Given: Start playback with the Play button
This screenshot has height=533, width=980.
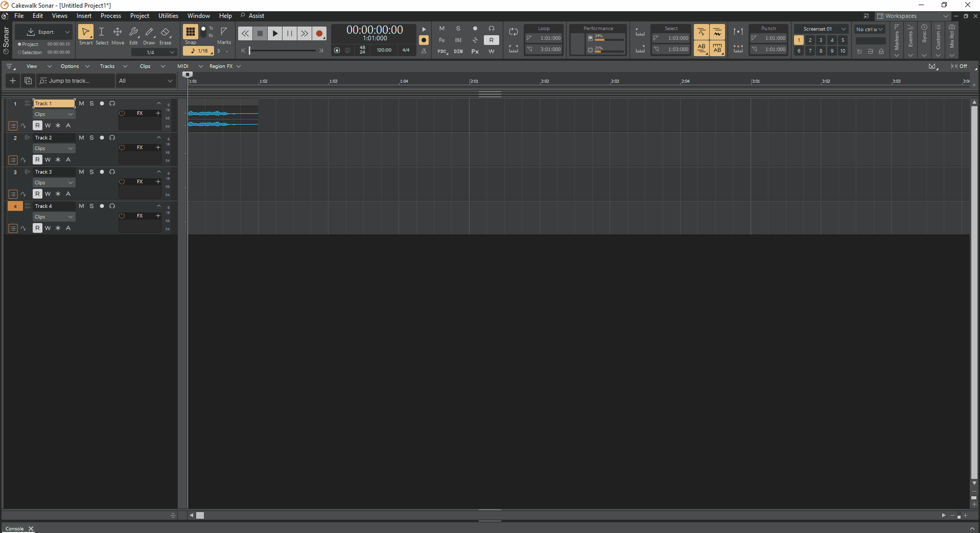Looking at the screenshot, I should click(x=275, y=34).
